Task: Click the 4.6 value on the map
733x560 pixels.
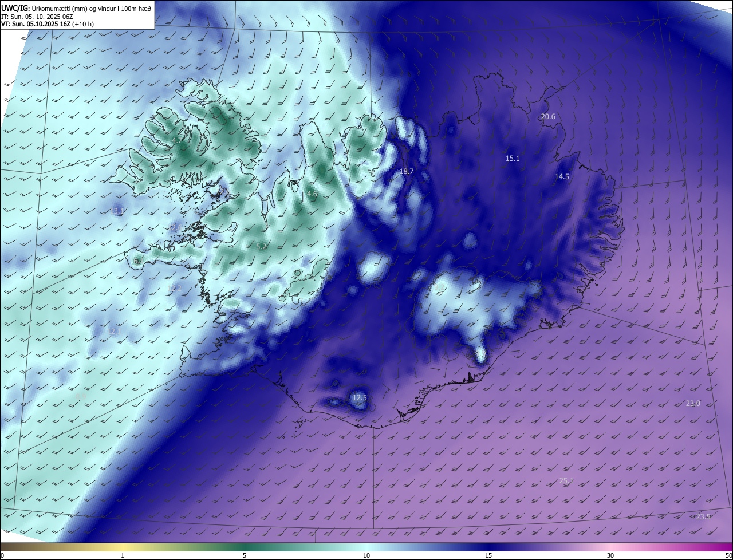Action: [312, 194]
